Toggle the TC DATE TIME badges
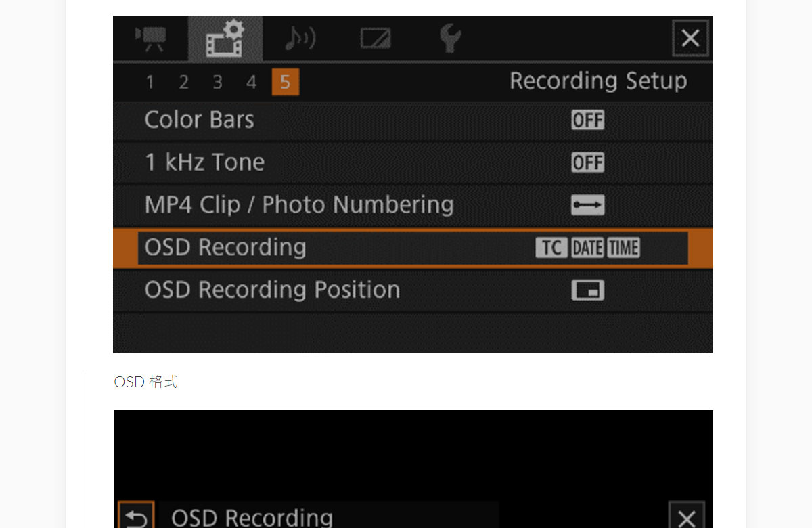 587,248
